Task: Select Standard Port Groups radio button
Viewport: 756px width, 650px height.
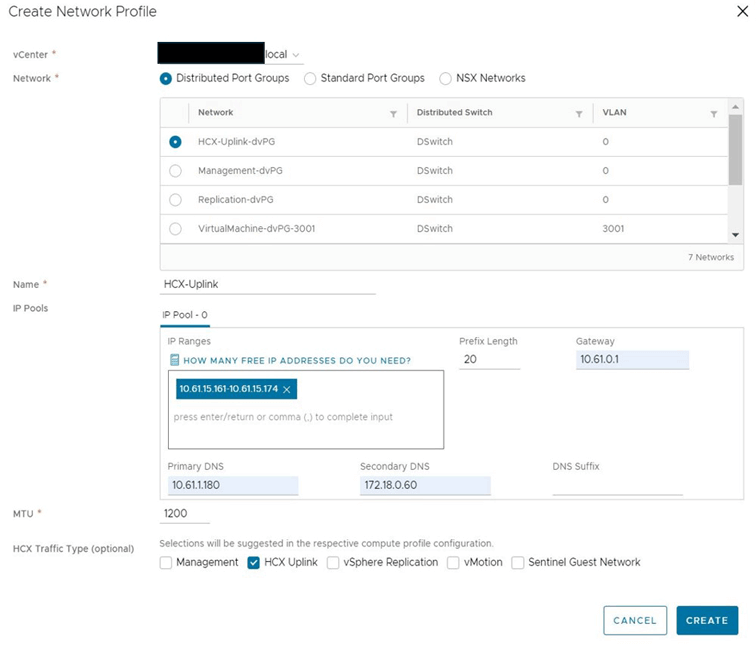Action: tap(310, 79)
